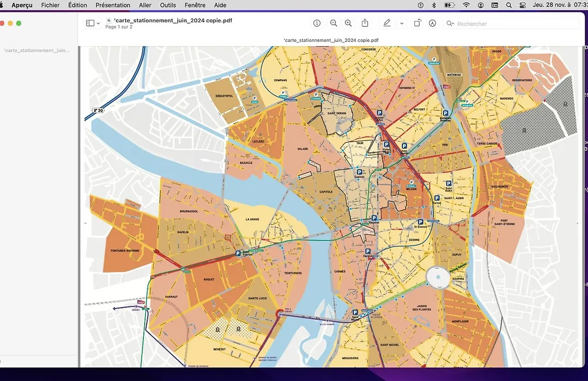588x381 pixels.
Task: Click the FONTAINES-BAYONNE zone label
Action: 125,250
